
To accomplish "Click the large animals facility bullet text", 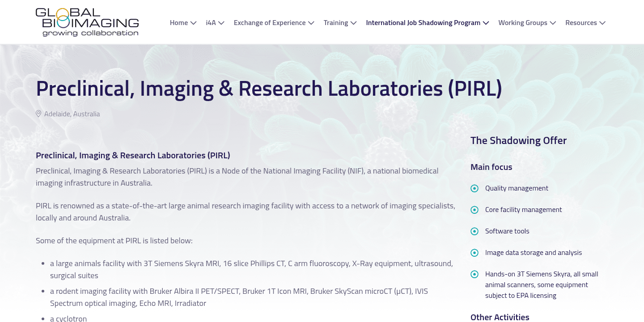I will click(251, 270).
